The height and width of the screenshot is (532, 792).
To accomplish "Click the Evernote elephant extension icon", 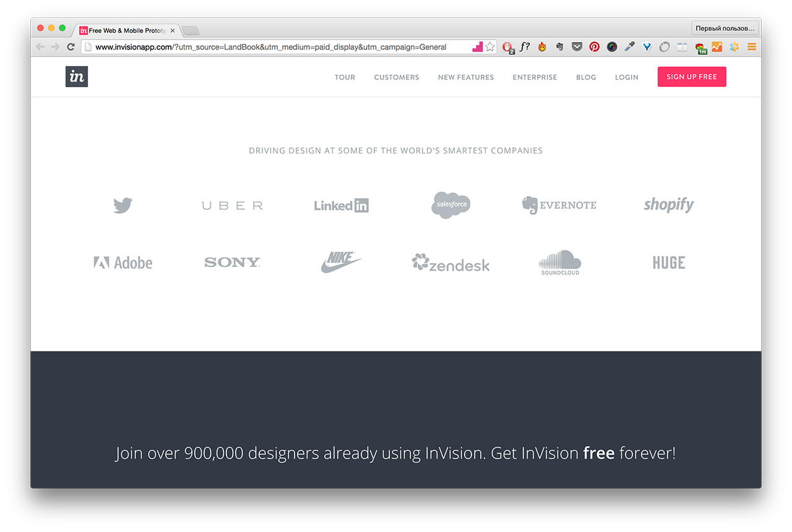I will 559,46.
